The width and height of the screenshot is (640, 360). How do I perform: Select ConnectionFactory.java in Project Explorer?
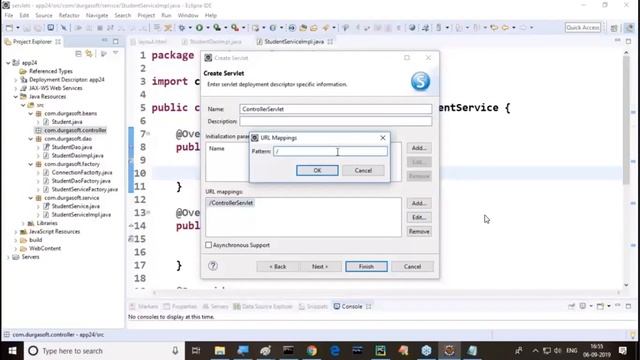82,173
